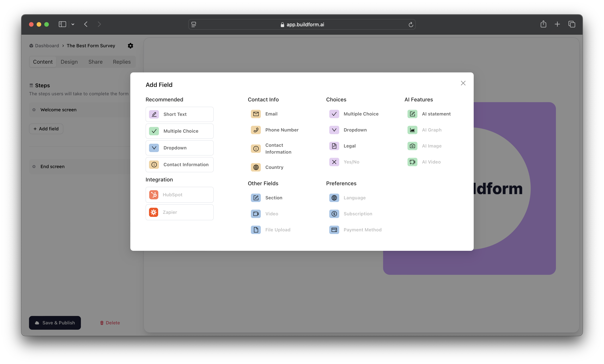Click the HubSpot integration icon

pos(154,195)
